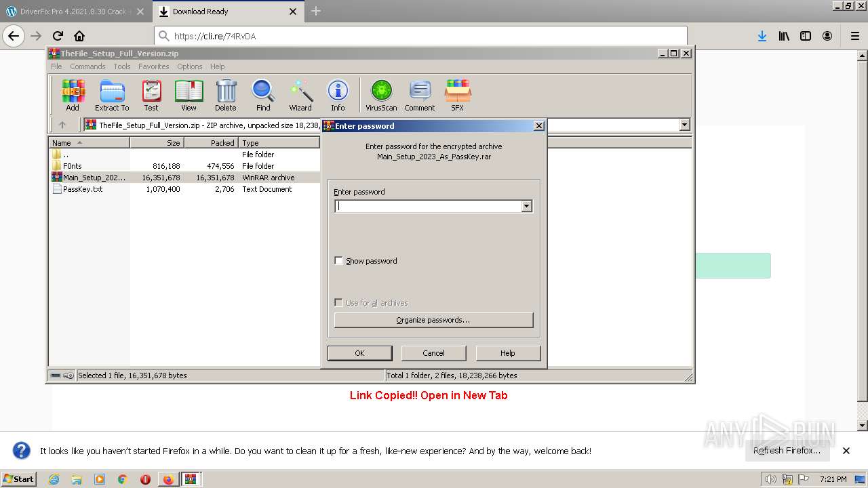Select the parent folder '..' row
This screenshot has width=868, height=488.
tap(184, 155)
